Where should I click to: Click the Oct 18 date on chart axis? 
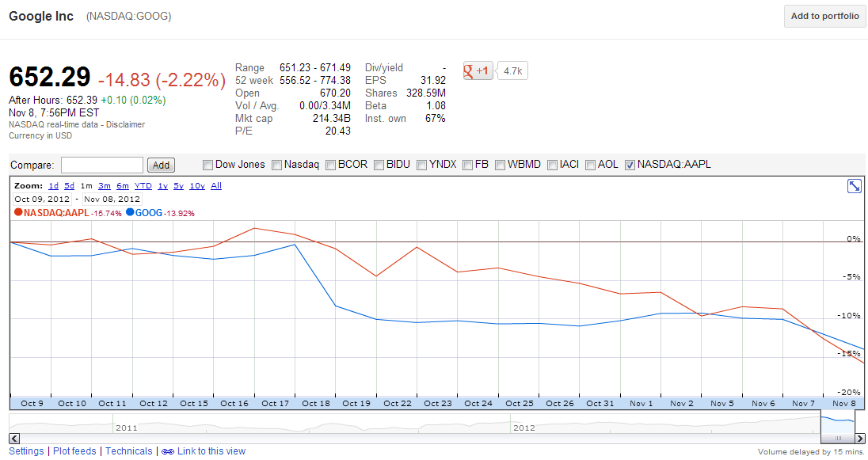coord(315,404)
